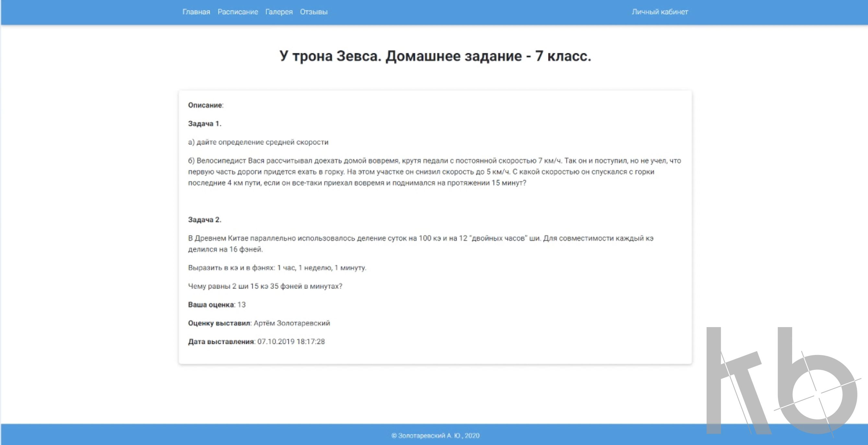Click the paragraph about Древнем Китае
Image resolution: width=868 pixels, height=445 pixels.
[420, 243]
